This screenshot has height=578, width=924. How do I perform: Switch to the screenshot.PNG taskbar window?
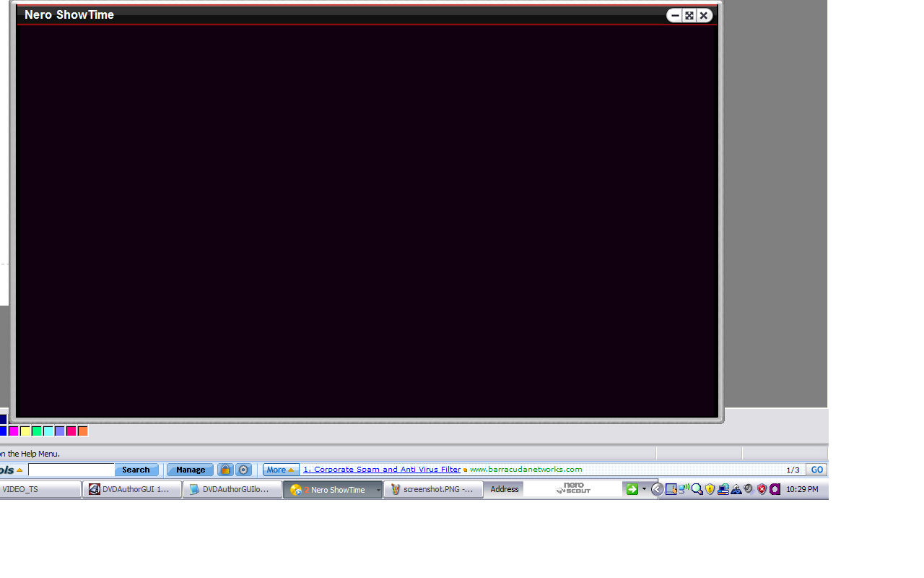click(x=433, y=489)
